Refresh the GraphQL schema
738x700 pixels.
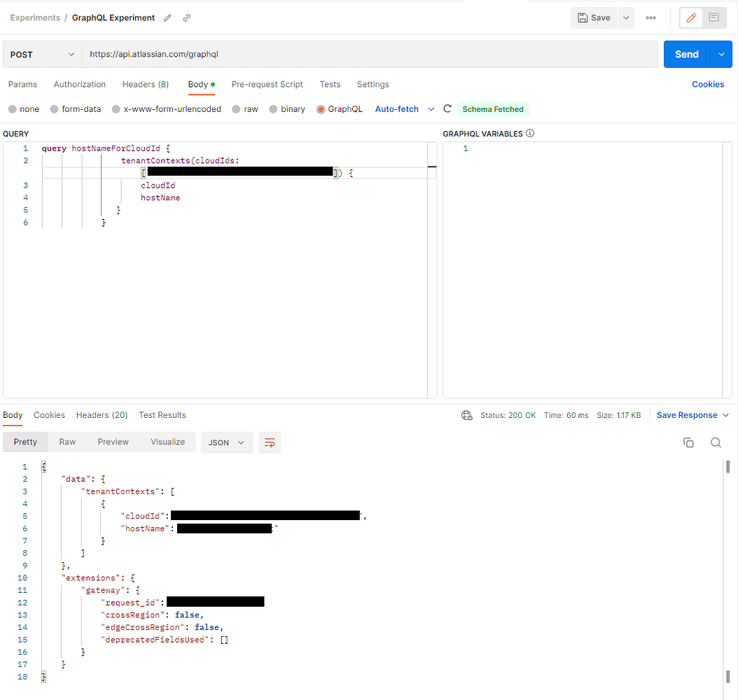pos(447,108)
